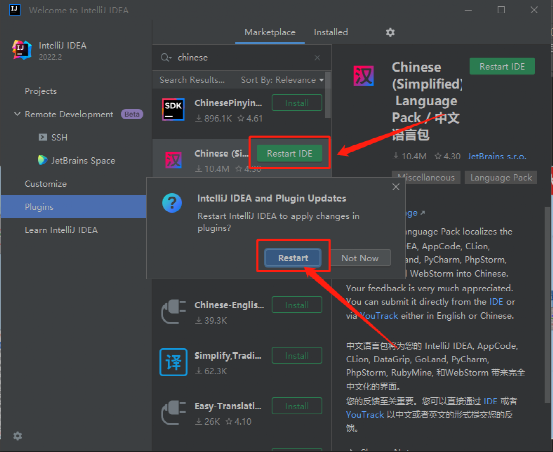Close the Plugin Updates dialog
The width and height of the screenshot is (553, 452).
tap(396, 187)
